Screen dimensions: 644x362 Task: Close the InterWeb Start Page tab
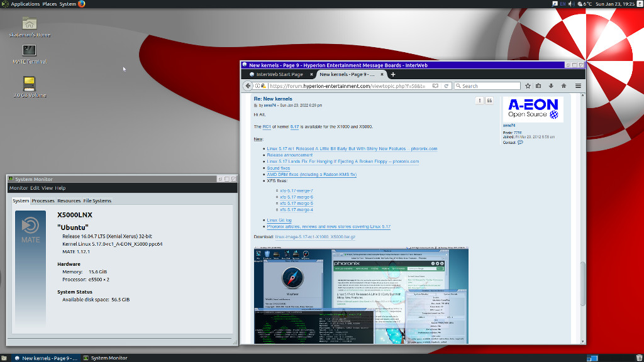point(311,74)
